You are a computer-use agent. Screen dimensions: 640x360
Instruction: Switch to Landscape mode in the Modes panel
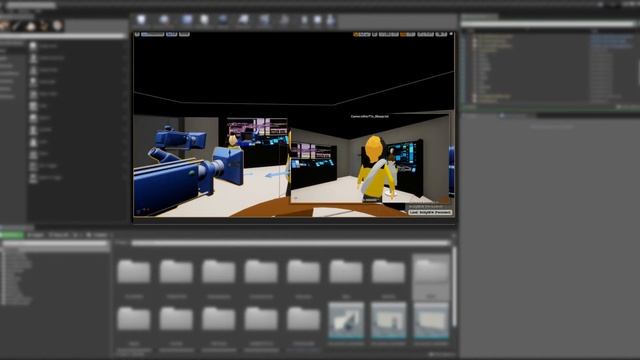point(31,26)
